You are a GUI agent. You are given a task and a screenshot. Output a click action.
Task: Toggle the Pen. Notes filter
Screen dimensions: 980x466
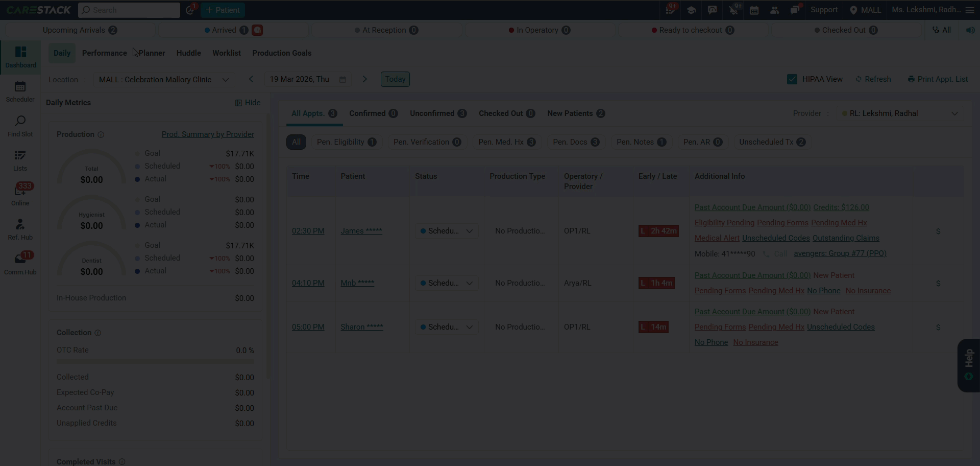641,142
